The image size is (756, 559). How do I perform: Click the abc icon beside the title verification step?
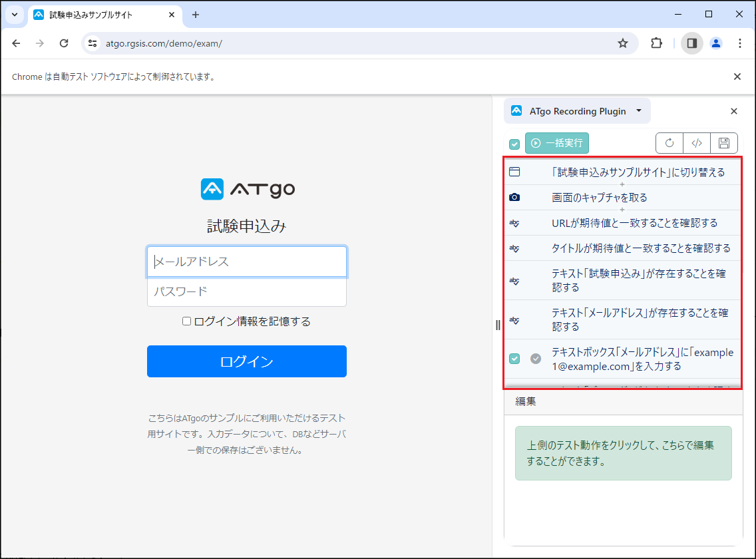[514, 248]
